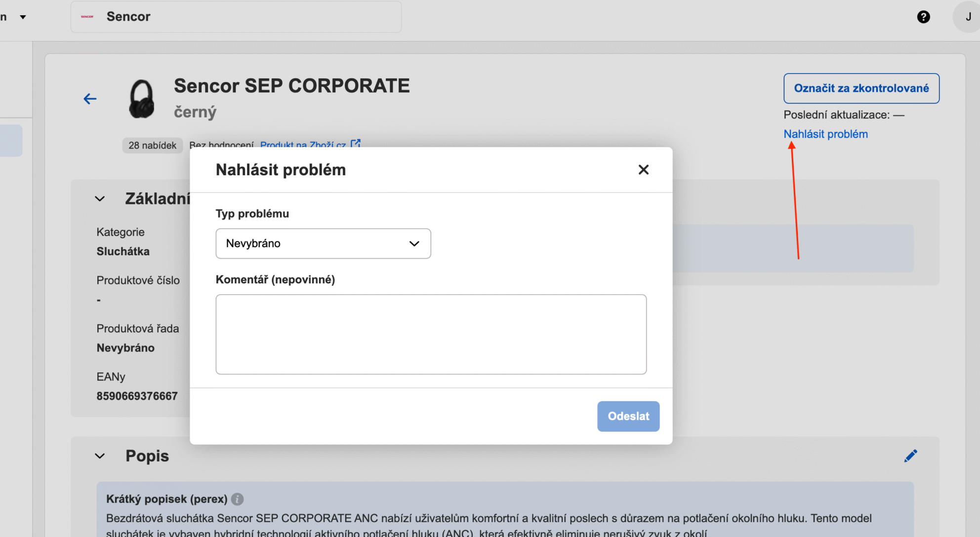Screen dimensions: 980x537
Task: Click the 28 nabídek badge
Action: tap(152, 145)
